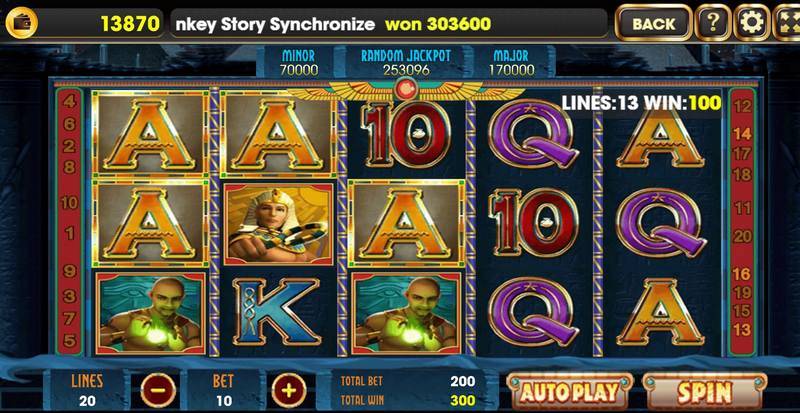800x413 pixels.
Task: Open the help question mark icon
Action: (713, 23)
